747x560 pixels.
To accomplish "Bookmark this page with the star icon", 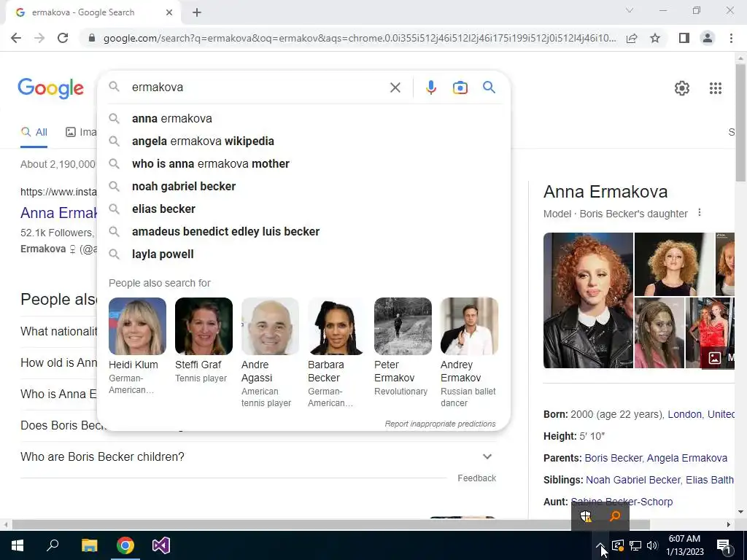I will click(655, 38).
